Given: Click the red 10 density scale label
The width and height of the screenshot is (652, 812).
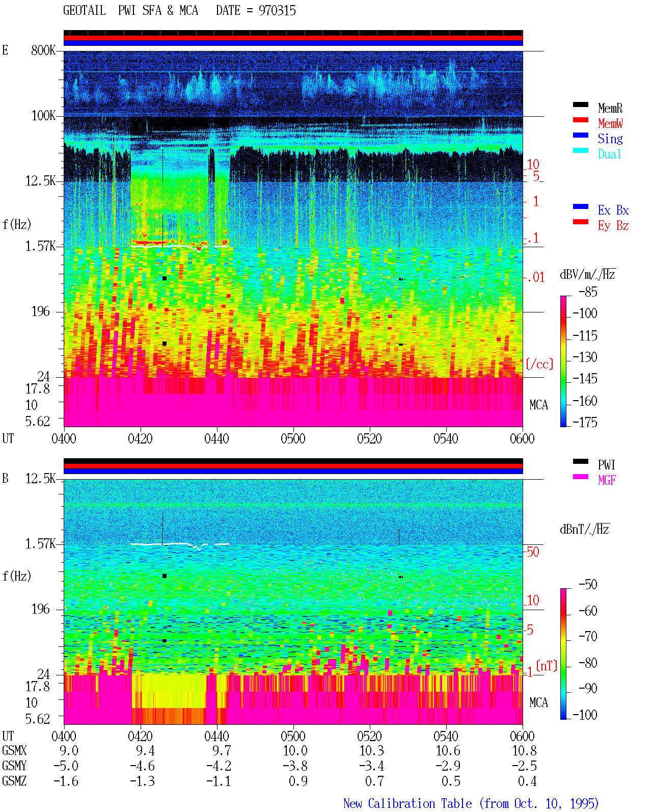Looking at the screenshot, I should (x=533, y=165).
